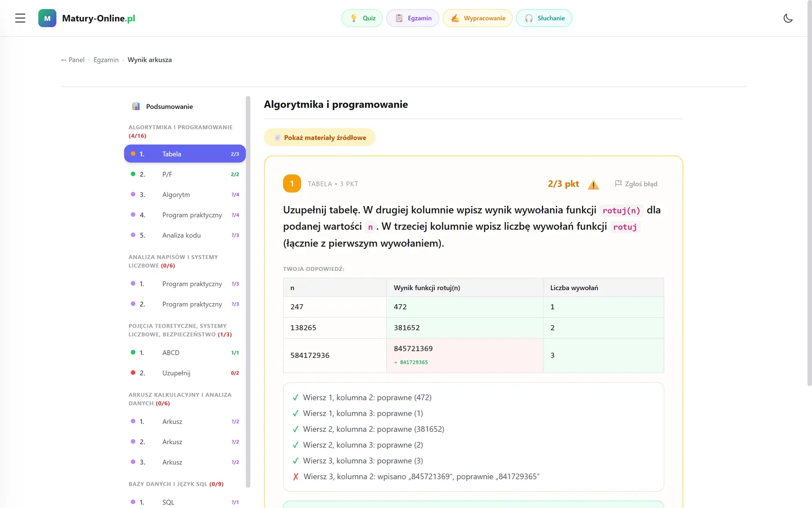Click the chart icon beside Podsumowanie
812x508 pixels.
pos(136,106)
